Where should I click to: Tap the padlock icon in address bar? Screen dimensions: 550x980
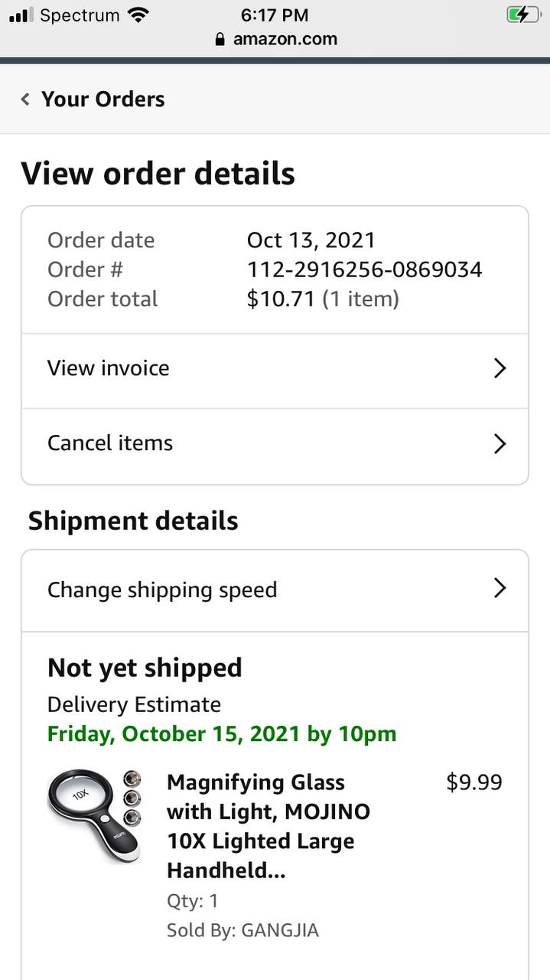pos(220,39)
